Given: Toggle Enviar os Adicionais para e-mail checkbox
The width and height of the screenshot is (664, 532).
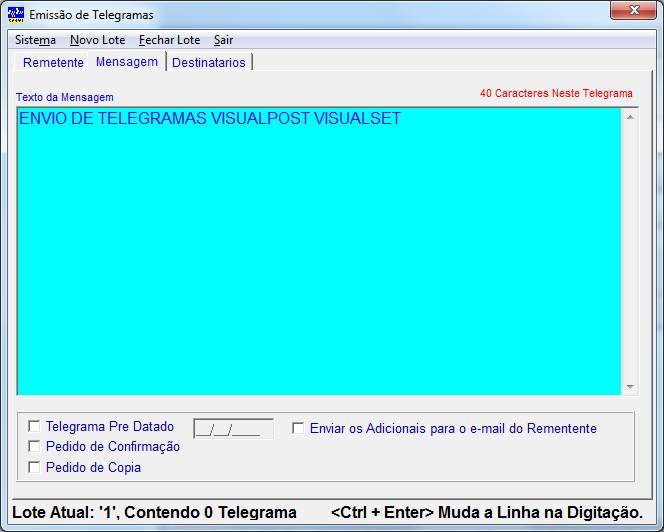Looking at the screenshot, I should (x=298, y=428).
